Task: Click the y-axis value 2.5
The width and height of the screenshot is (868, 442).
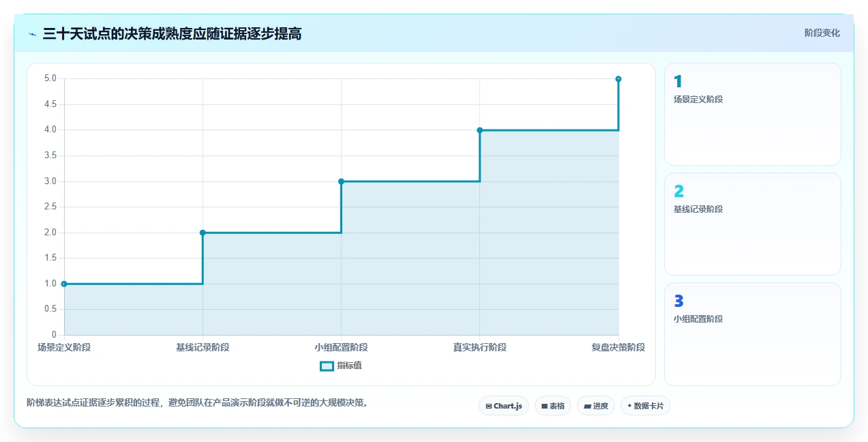Action: click(50, 207)
